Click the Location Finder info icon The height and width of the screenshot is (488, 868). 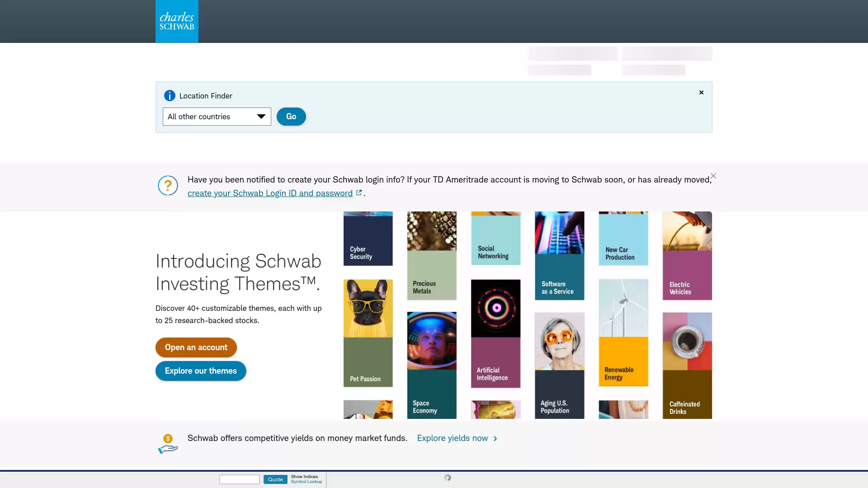170,96
